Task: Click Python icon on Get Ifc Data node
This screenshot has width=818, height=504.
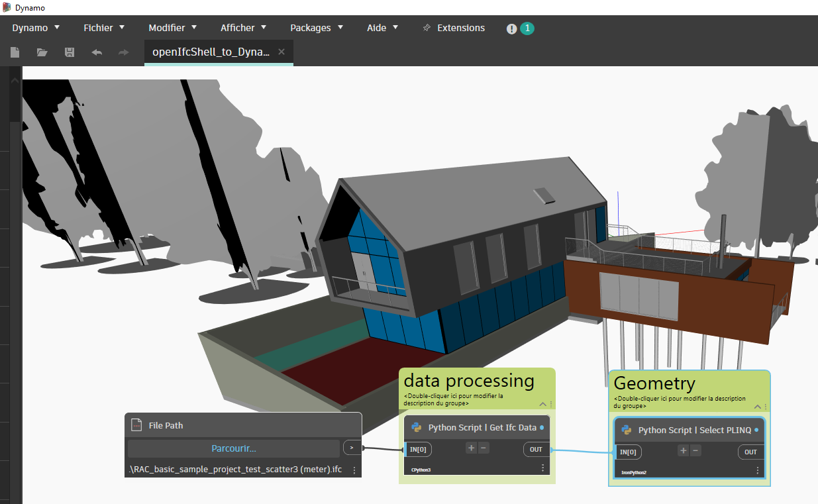Action: pyautogui.click(x=417, y=427)
